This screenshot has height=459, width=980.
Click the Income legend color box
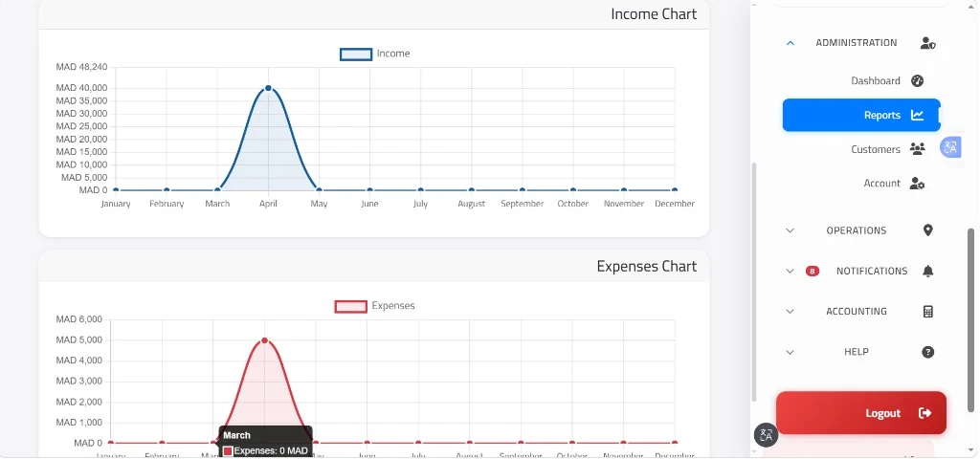click(x=356, y=55)
